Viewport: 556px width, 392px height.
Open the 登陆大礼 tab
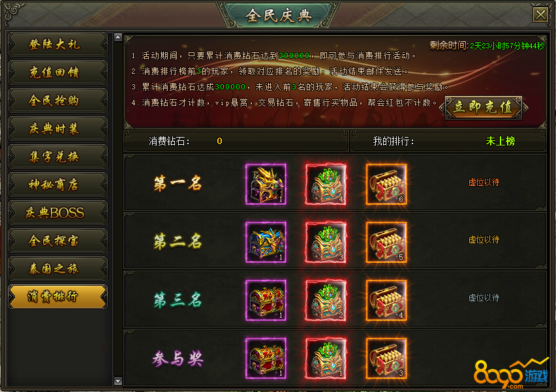[x=57, y=44]
